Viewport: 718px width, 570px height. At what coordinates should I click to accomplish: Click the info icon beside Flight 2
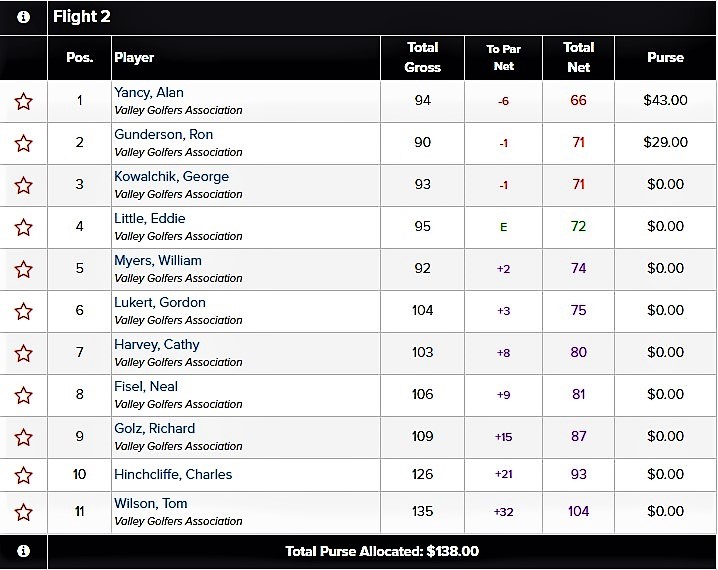[23, 17]
